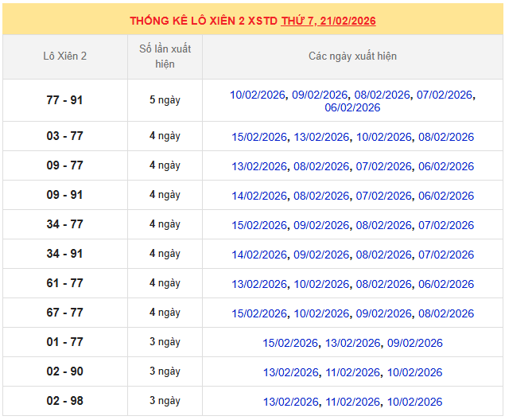505x420 pixels.
Task: Click 15/02/2026 in the 67 - 77 row
Action: [x=259, y=313]
